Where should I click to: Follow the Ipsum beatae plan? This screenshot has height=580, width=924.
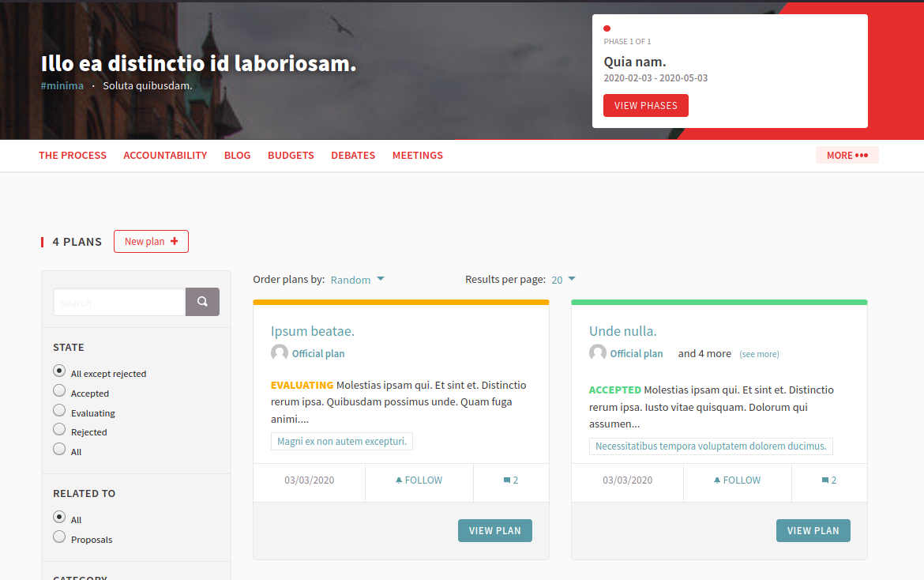(x=419, y=480)
